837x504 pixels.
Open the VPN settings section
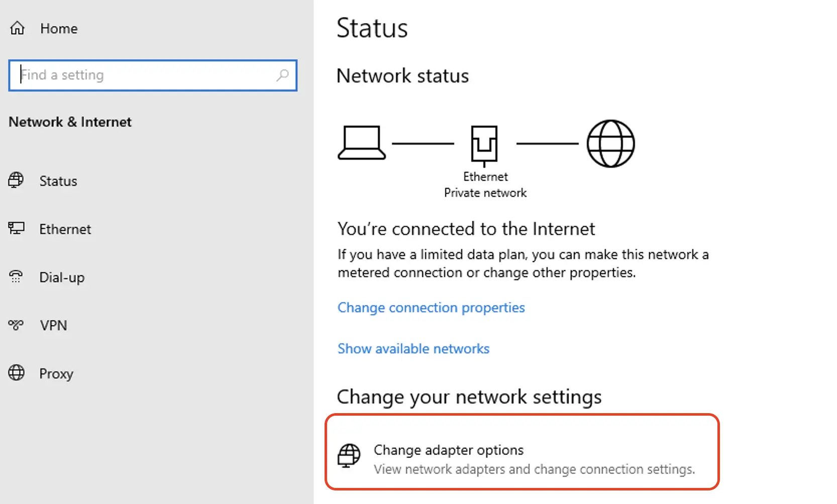coord(53,326)
